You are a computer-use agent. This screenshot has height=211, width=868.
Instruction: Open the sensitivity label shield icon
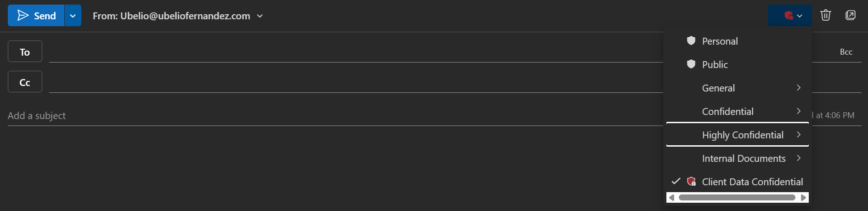point(789,16)
